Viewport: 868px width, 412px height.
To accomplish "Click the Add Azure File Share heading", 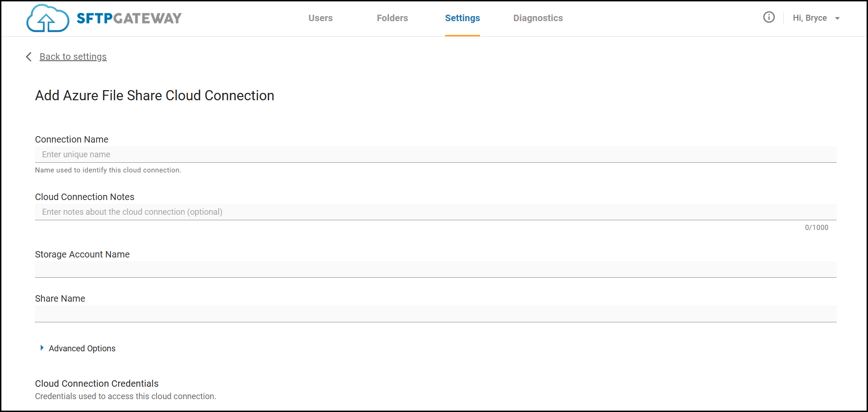I will (x=155, y=96).
